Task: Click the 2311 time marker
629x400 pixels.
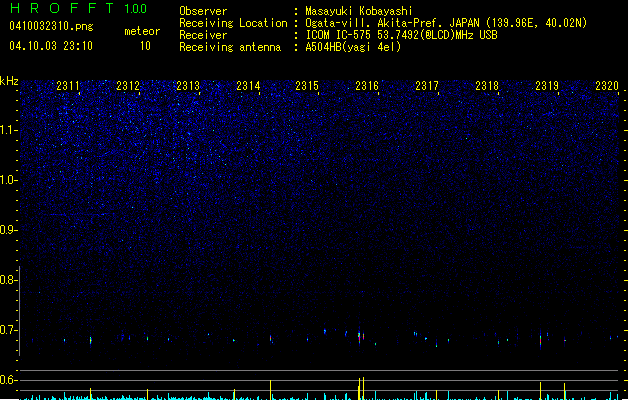Action: [68, 86]
